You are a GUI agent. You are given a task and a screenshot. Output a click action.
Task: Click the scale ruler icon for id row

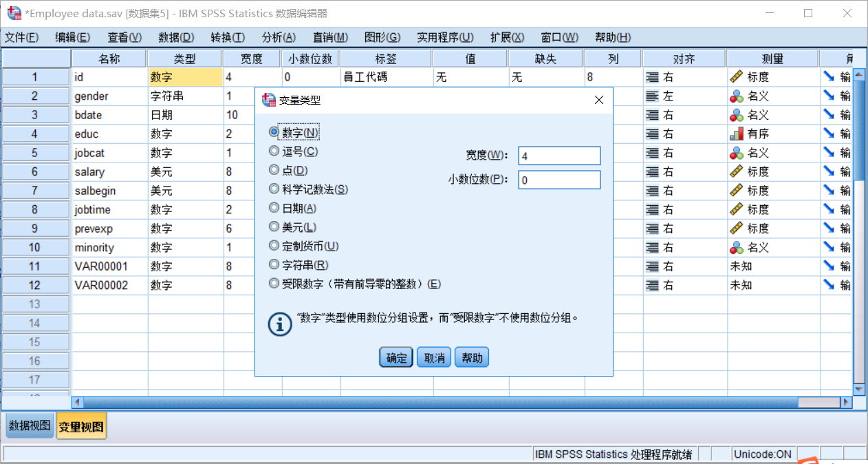click(x=737, y=77)
